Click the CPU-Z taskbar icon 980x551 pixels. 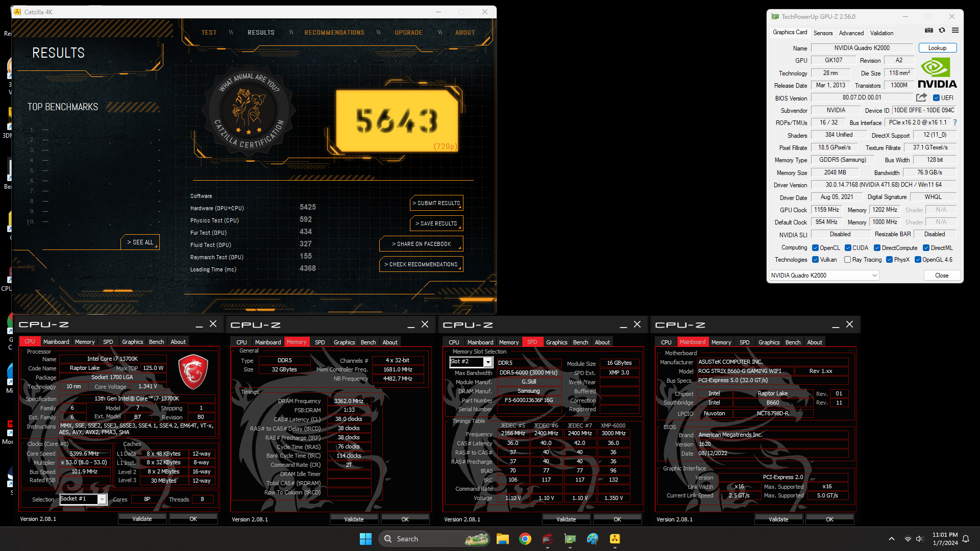[548, 539]
